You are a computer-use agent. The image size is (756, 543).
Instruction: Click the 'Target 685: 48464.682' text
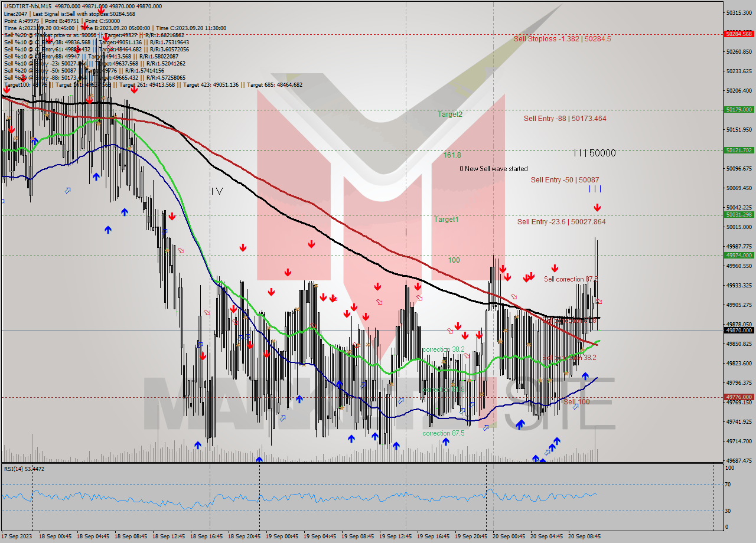[275, 84]
